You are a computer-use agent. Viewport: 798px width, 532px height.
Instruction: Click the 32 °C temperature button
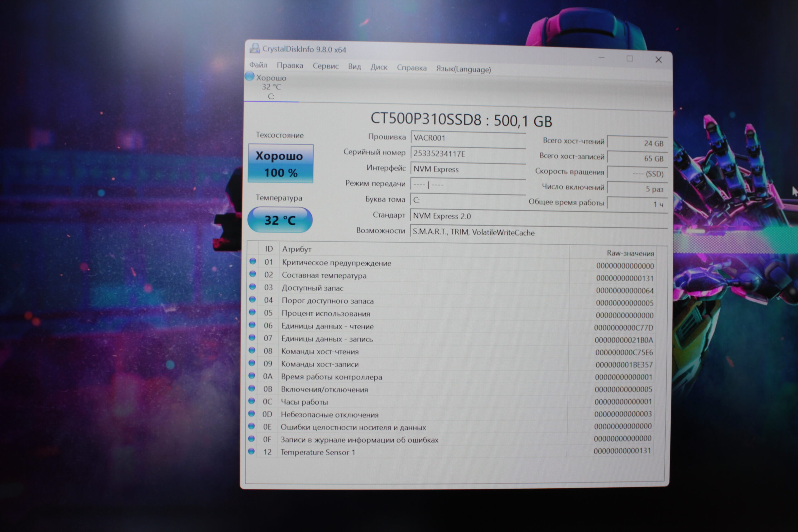[x=280, y=220]
